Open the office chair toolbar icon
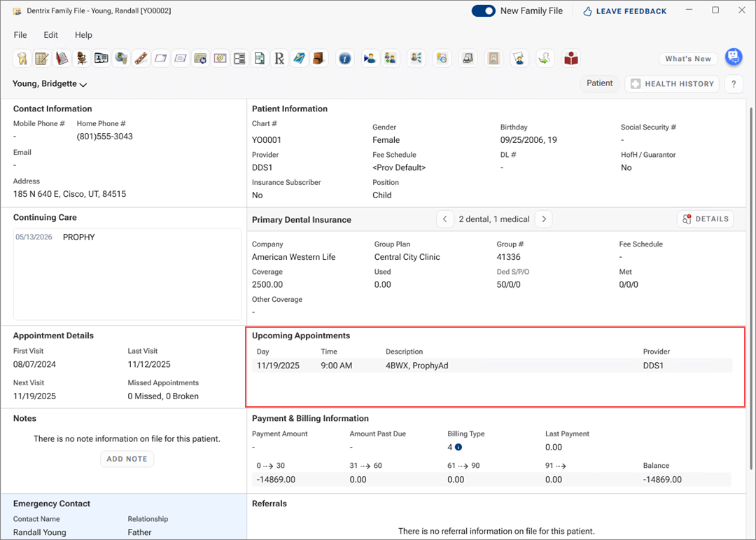756x540 pixels. coord(82,59)
